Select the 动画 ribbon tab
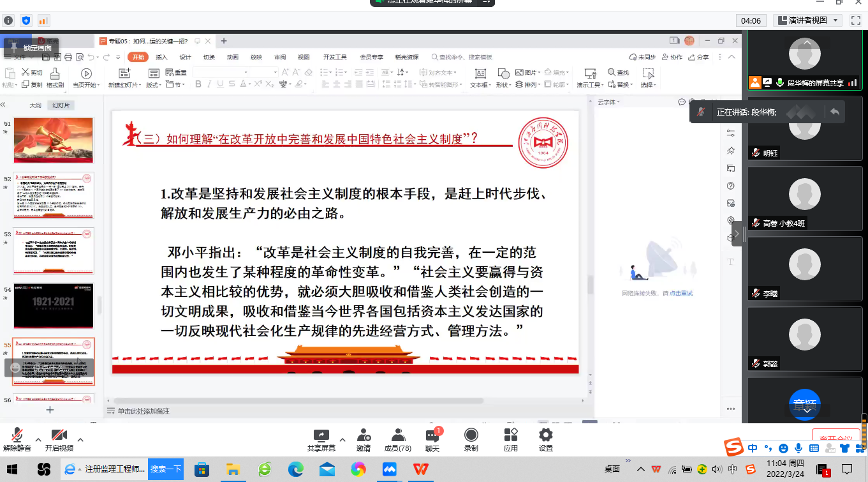Screen dimensions: 868x482 pos(233,57)
